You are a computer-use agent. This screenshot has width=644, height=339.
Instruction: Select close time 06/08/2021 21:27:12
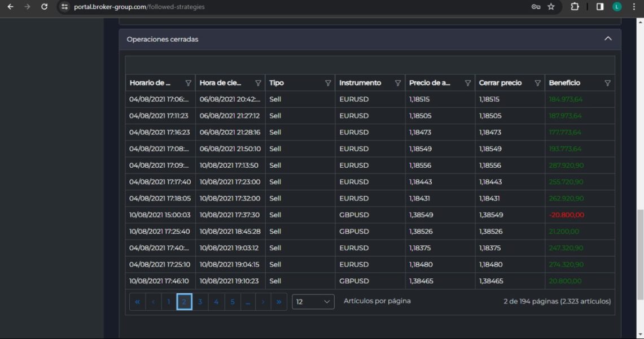230,116
